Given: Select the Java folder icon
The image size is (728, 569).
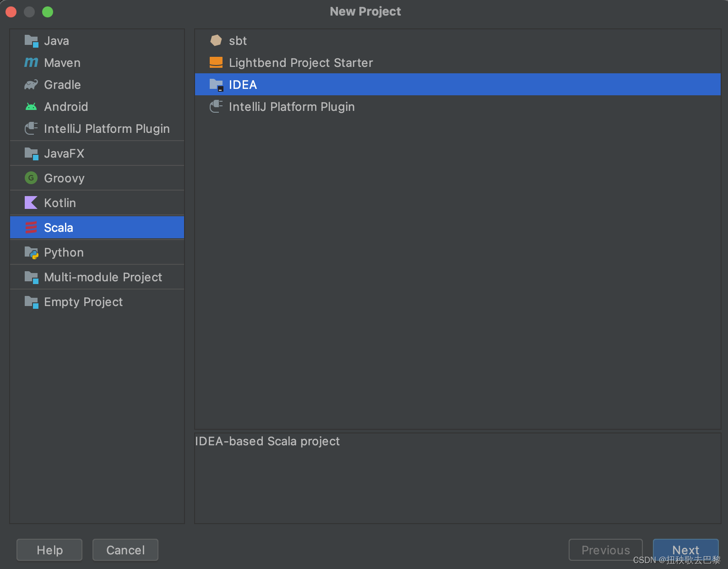Looking at the screenshot, I should click(31, 41).
